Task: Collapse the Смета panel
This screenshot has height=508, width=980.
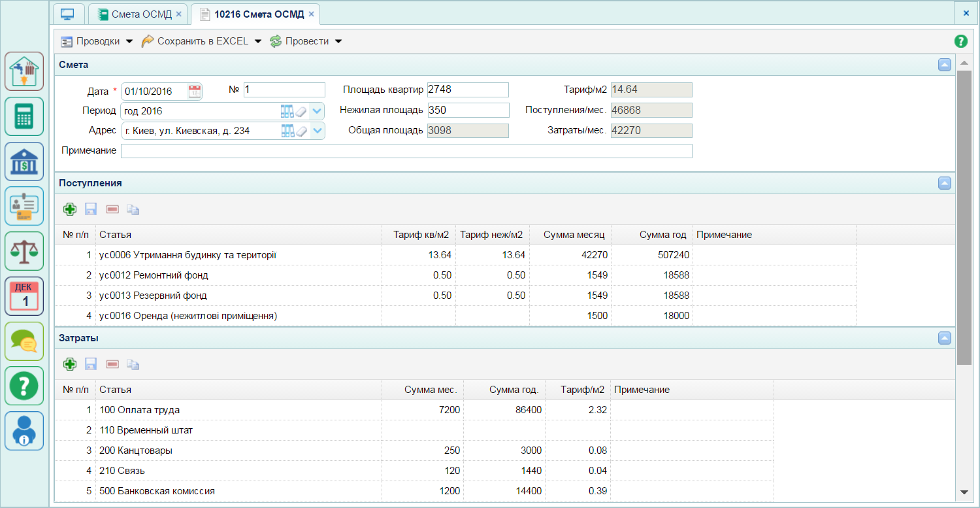Action: (x=945, y=65)
